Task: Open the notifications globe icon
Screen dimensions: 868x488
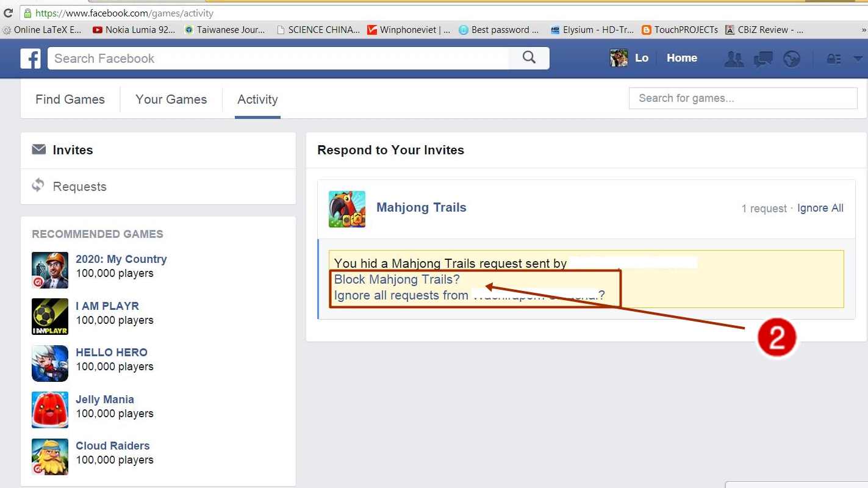Action: coord(792,59)
